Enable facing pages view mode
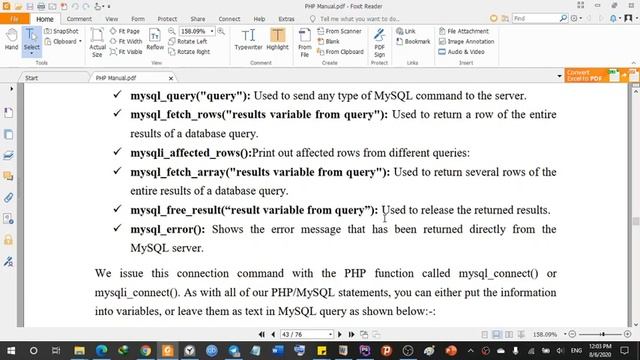The width and height of the screenshot is (640, 360). [509, 334]
